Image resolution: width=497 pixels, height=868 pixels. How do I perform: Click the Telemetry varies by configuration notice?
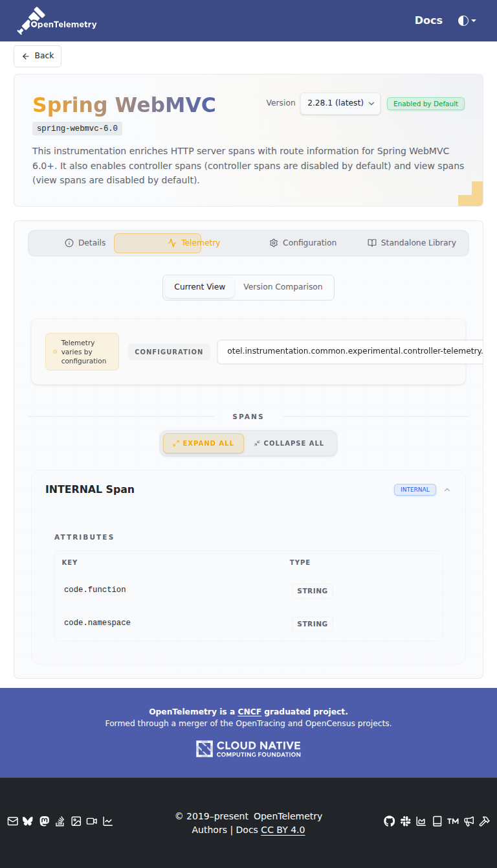click(x=82, y=352)
